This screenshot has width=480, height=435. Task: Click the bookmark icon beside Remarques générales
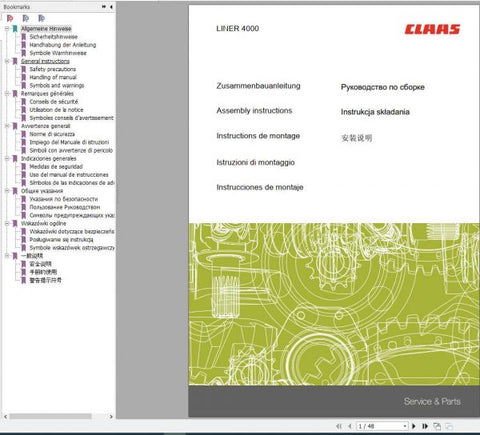(x=15, y=94)
